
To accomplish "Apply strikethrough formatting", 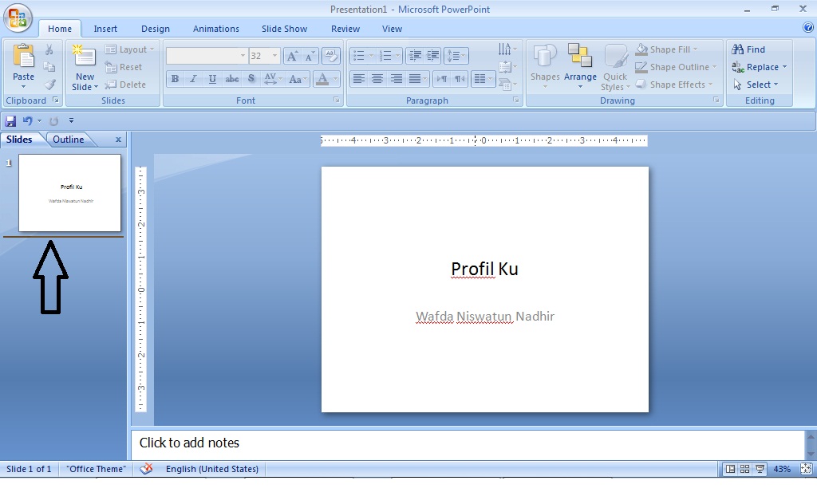I will [231, 79].
